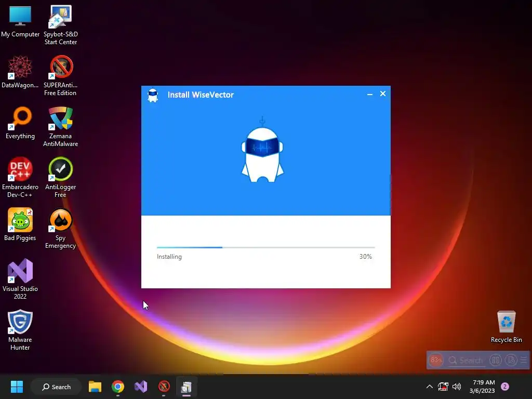Screen dimensions: 532x399
Task: Launch Everything search shortcut
Action: coord(20,123)
